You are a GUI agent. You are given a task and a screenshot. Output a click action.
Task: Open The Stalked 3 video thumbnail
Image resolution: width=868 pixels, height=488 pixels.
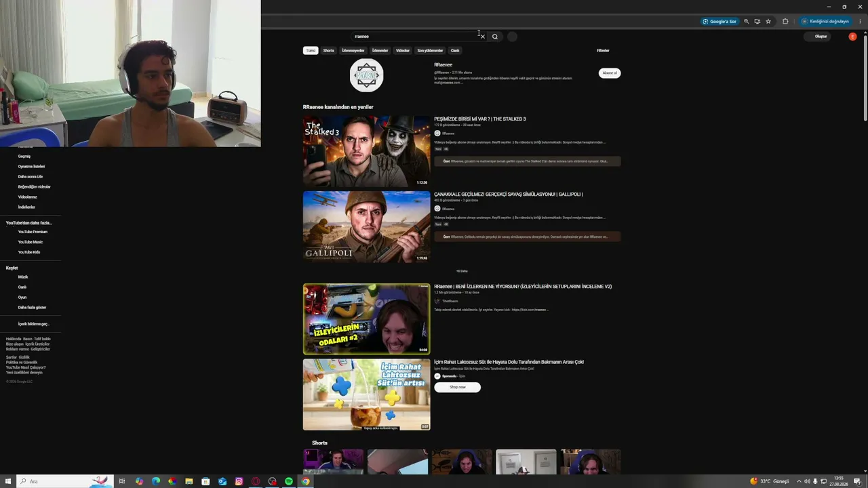367,151
